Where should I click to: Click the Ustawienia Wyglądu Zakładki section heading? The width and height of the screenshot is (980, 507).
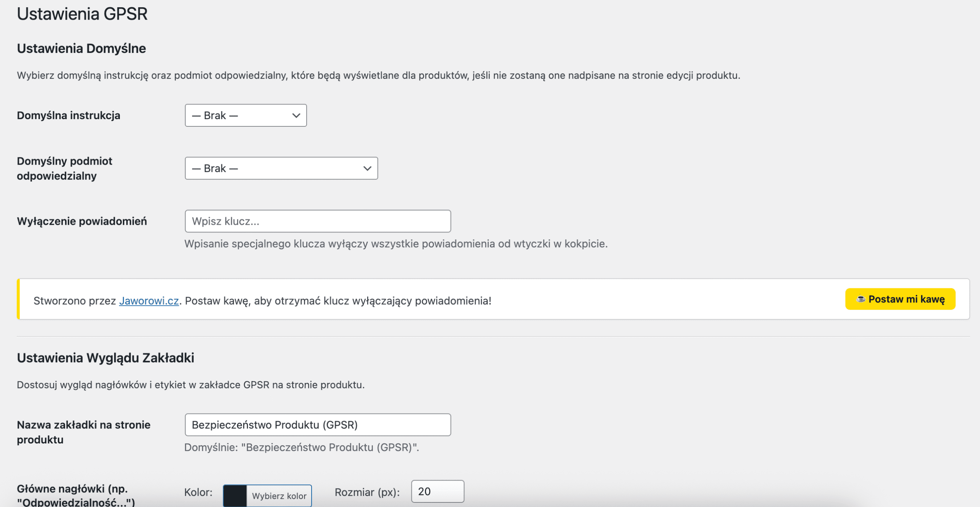point(106,358)
